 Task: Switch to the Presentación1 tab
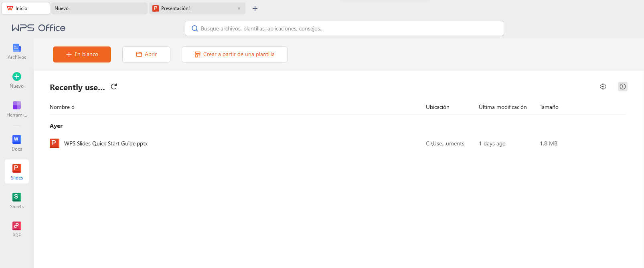(197, 8)
